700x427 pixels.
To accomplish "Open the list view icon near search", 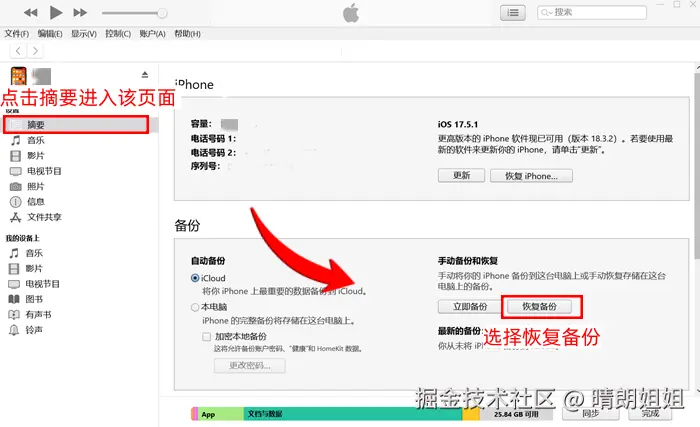I will pyautogui.click(x=512, y=13).
